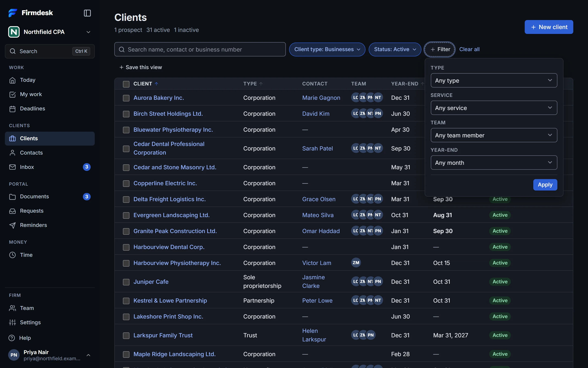The image size is (588, 368).
Task: Click the Firmdesk logo icon
Action: pyautogui.click(x=13, y=13)
